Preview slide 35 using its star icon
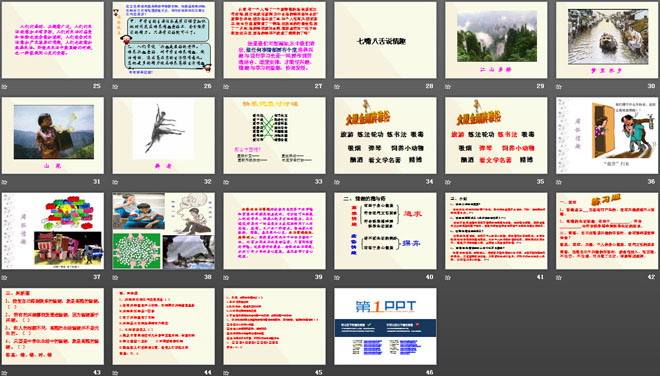660x376 pixels. point(448,182)
